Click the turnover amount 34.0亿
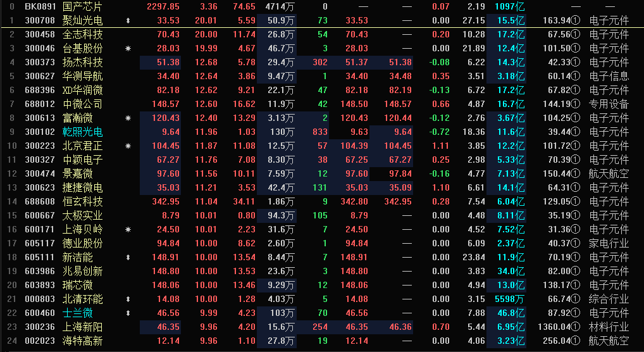Viewport: 644px width, 352px height. (x=511, y=272)
